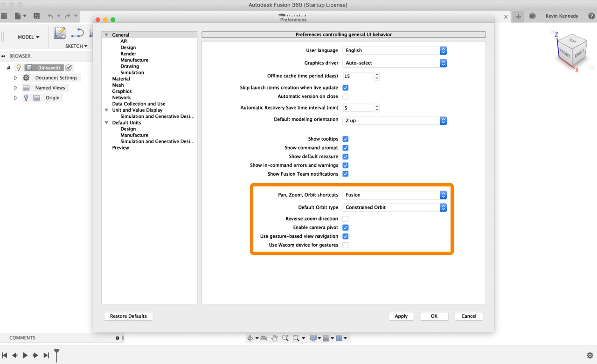Open the data panel grid icon

tap(4, 16)
